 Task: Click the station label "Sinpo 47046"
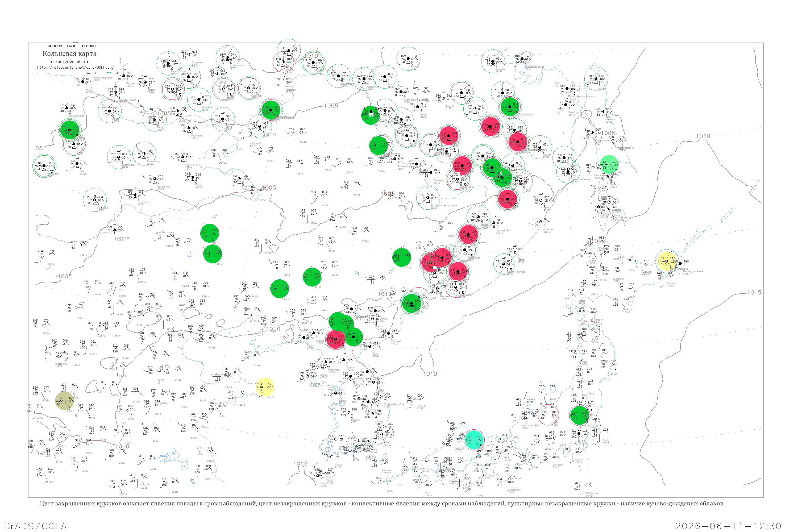(376, 355)
